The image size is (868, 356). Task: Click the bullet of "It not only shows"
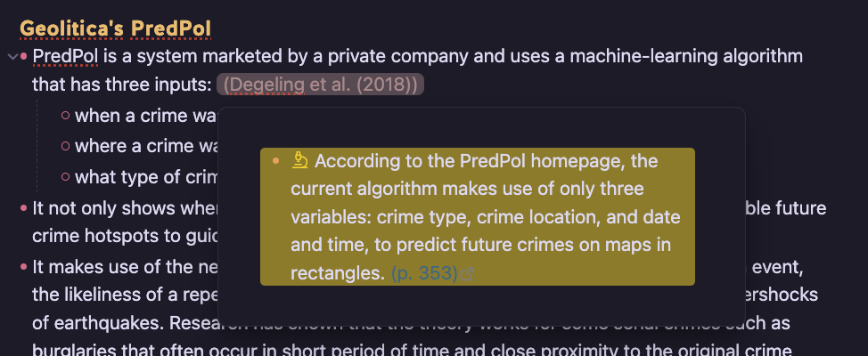(x=24, y=208)
